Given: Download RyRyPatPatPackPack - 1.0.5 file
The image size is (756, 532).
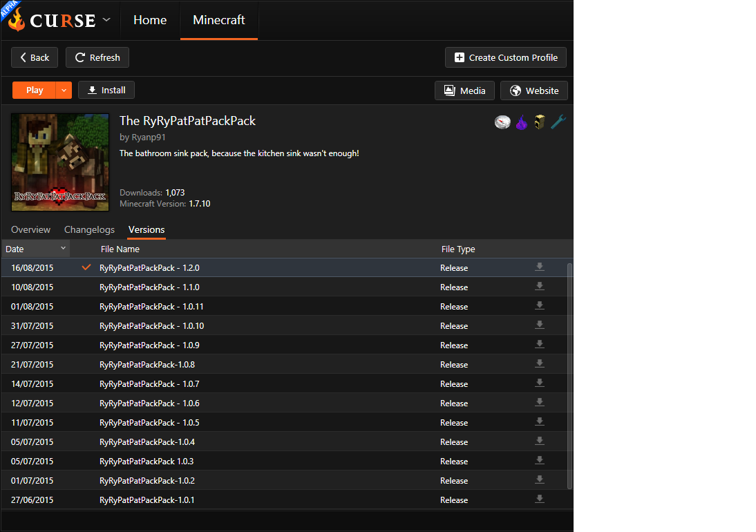Looking at the screenshot, I should 540,421.
